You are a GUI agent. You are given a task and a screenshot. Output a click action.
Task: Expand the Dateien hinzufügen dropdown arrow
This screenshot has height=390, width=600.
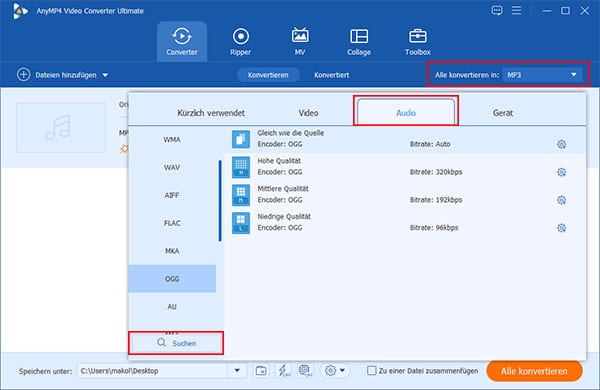[x=105, y=75]
